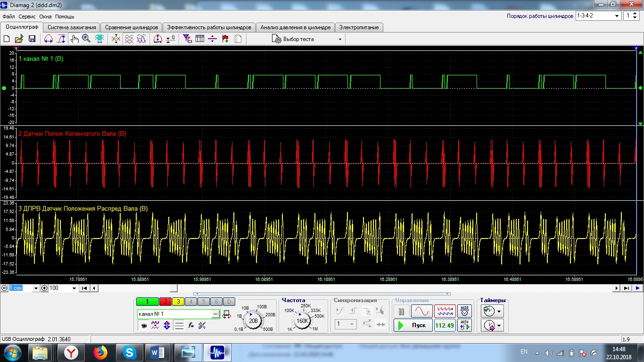The width and height of the screenshot is (644, 362).
Task: Toggle the dashed zero-line display button
Action: tap(179, 325)
